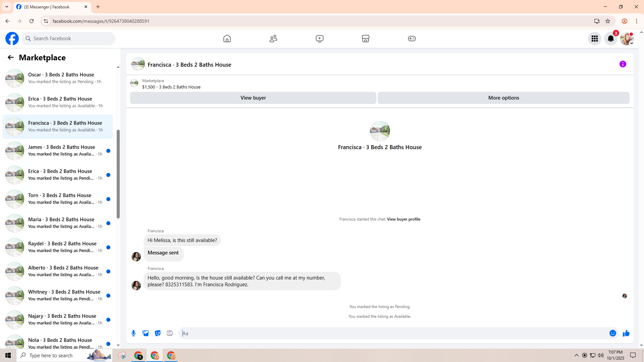The height and width of the screenshot is (362, 644).
Task: Open Najary's 3 Beds 2 Baths House chat
Action: pyautogui.click(x=58, y=319)
